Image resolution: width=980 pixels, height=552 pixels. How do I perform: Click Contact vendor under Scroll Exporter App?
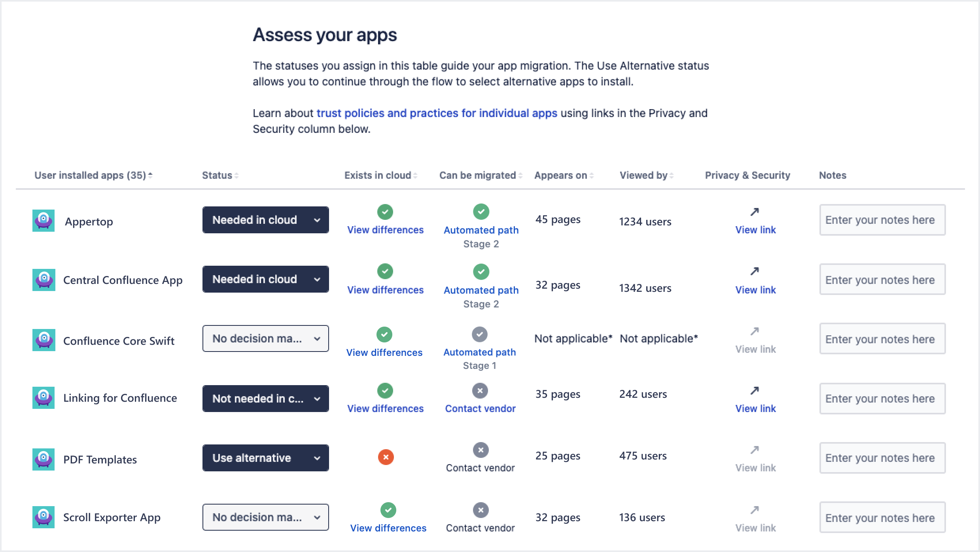coord(480,528)
